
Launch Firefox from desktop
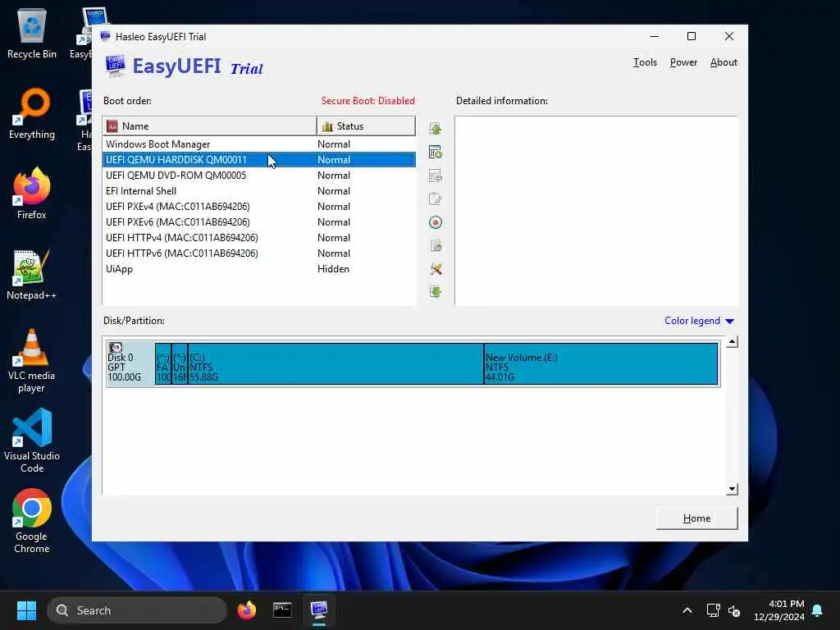coord(32,194)
